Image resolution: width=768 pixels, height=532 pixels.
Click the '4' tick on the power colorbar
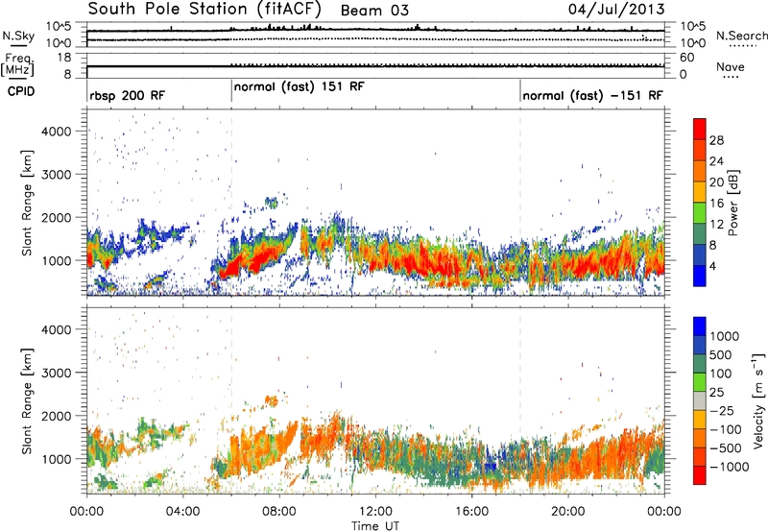tap(713, 266)
